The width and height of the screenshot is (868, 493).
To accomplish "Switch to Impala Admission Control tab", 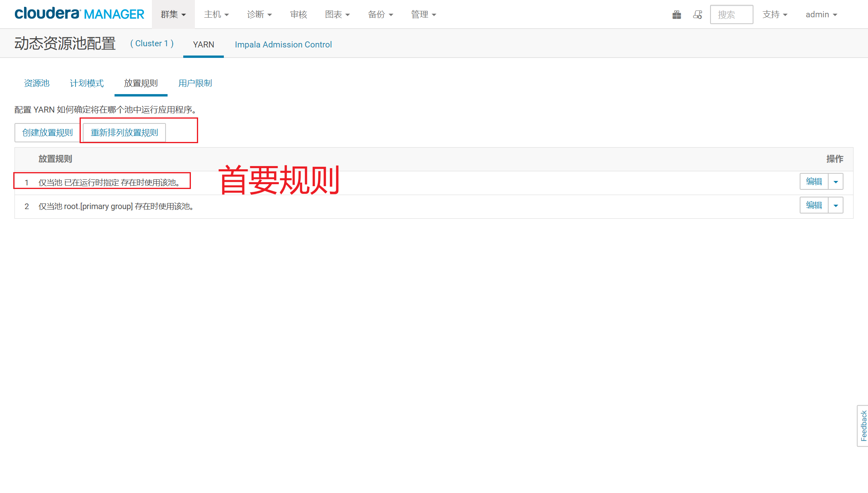I will pos(283,45).
